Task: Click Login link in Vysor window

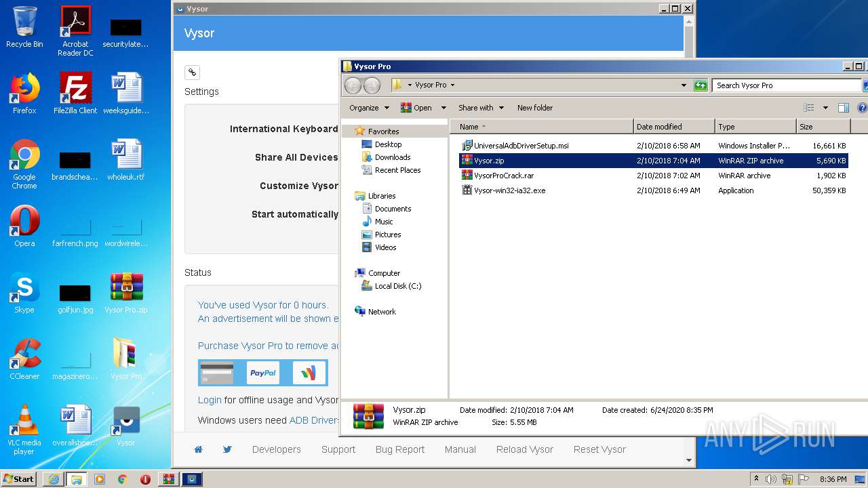Action: [210, 400]
